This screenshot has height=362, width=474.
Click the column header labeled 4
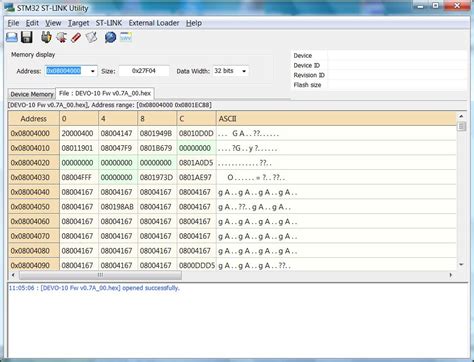point(118,119)
